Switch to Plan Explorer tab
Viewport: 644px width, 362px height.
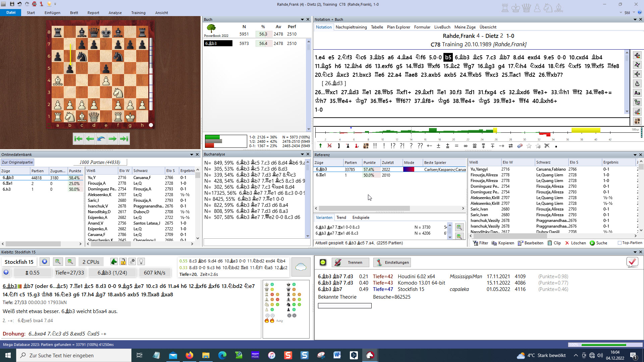tap(398, 27)
